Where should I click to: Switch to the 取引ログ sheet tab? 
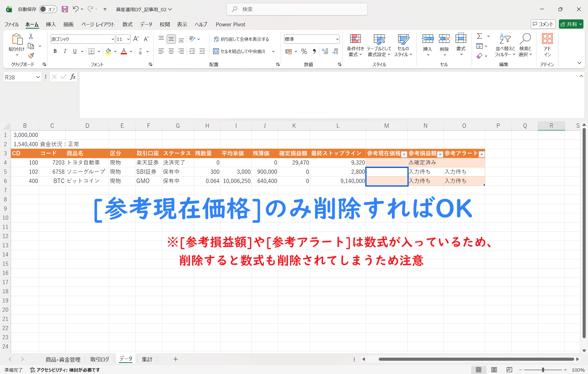click(x=100, y=359)
